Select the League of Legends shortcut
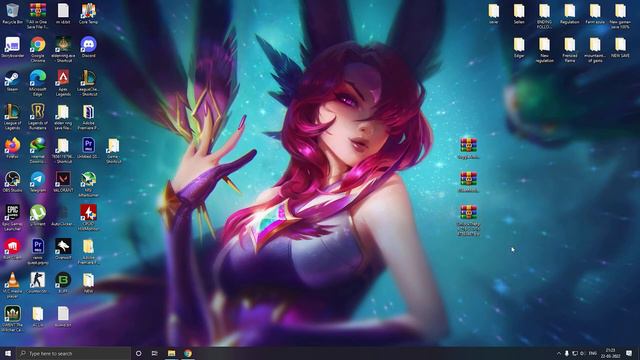Image resolution: width=640 pixels, height=360 pixels. point(12,117)
